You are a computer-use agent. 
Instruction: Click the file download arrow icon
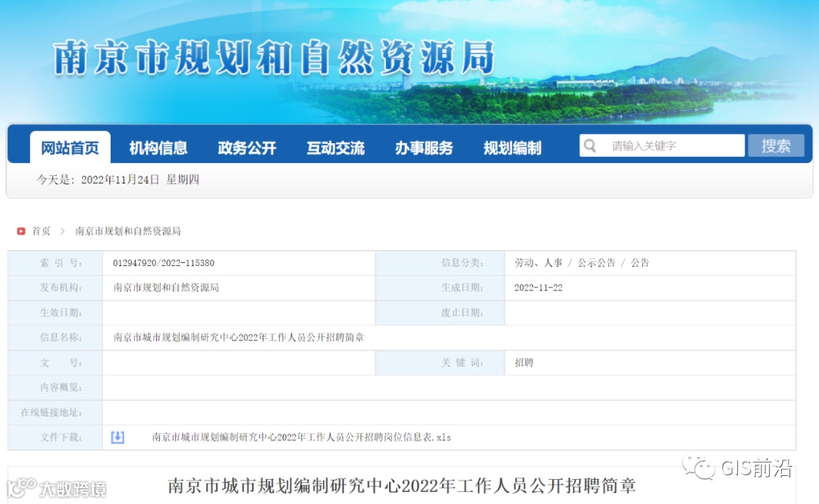(118, 437)
